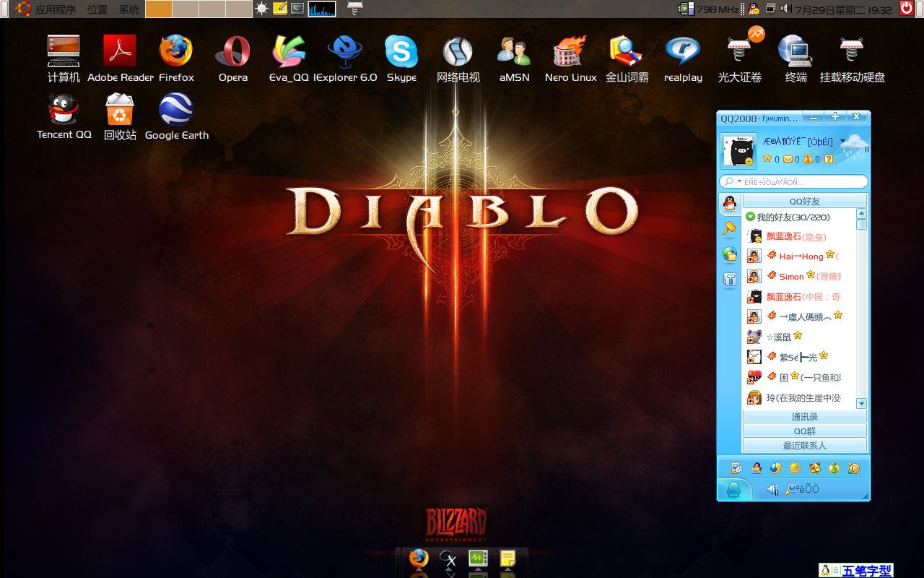Click the friend list scrollbar down arrow
The width and height of the screenshot is (924, 578).
point(861,403)
